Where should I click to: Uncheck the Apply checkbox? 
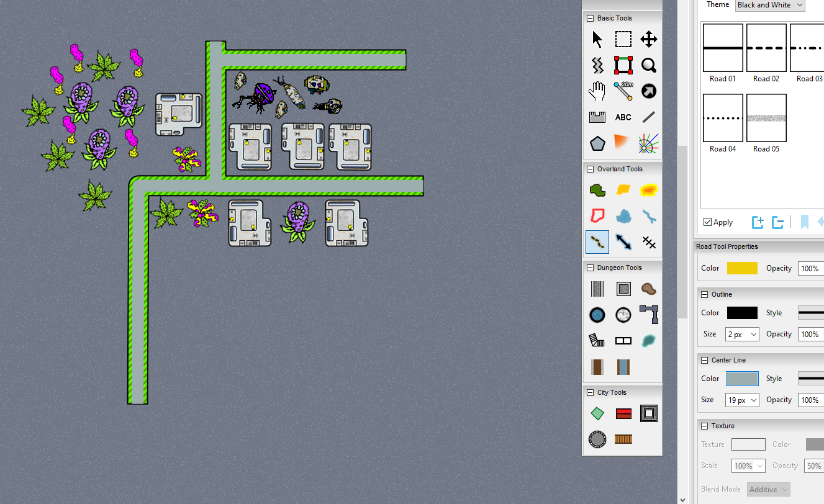click(707, 222)
